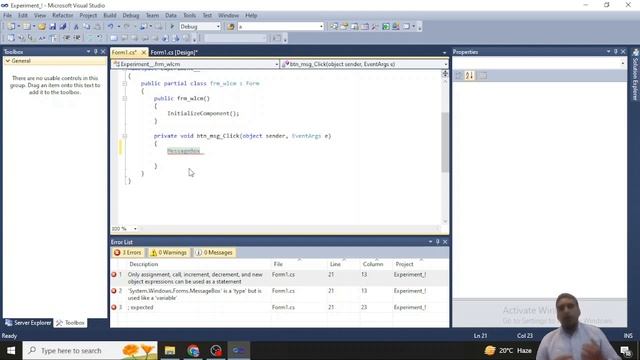Toggle auto-hide pin on Toolbox panel
640x360 pixels.
(x=96, y=52)
